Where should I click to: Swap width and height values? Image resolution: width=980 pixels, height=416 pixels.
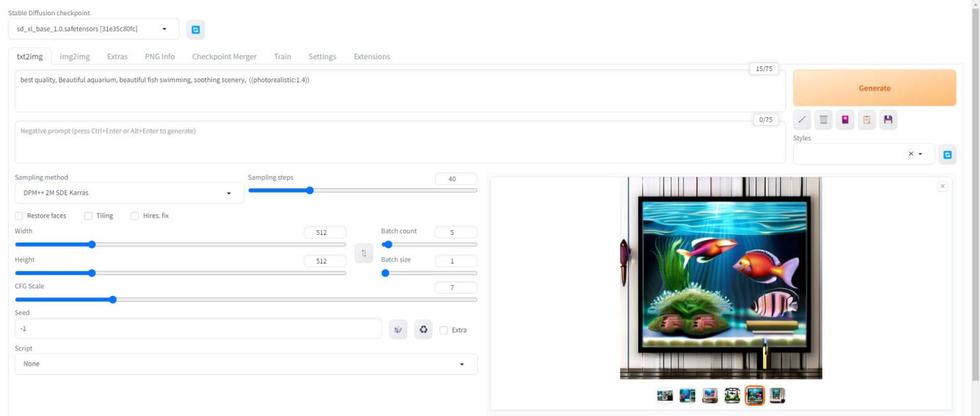click(x=364, y=253)
